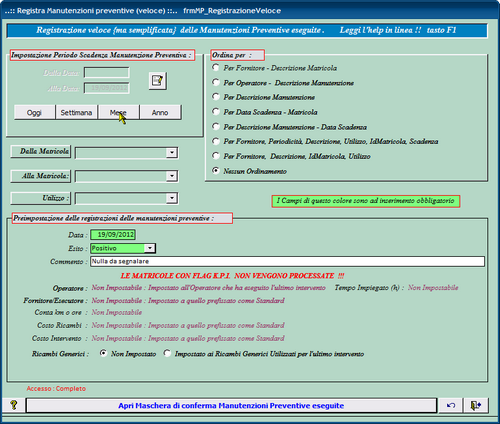Choose Per Fornitore, Descrizione, IdMatricola, Utilizzo
Viewport: 500px width, 424px height.
point(216,156)
